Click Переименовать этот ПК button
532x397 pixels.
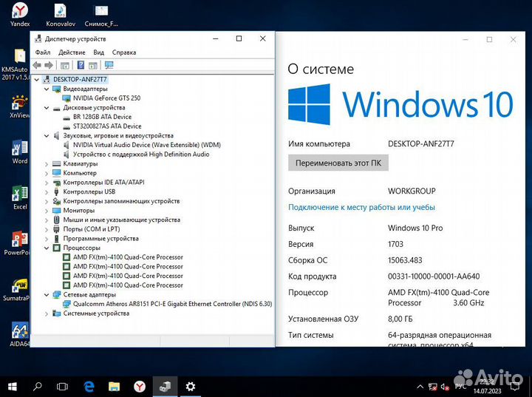[x=338, y=163]
